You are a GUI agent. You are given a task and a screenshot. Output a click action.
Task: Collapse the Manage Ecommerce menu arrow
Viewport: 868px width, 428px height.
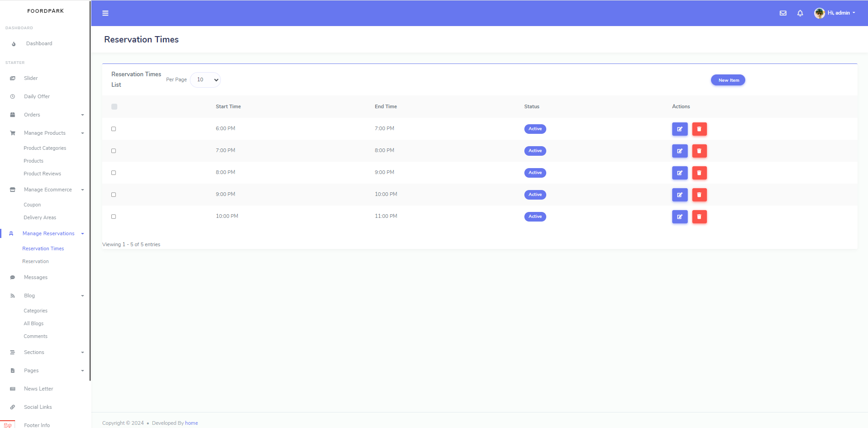(x=83, y=190)
